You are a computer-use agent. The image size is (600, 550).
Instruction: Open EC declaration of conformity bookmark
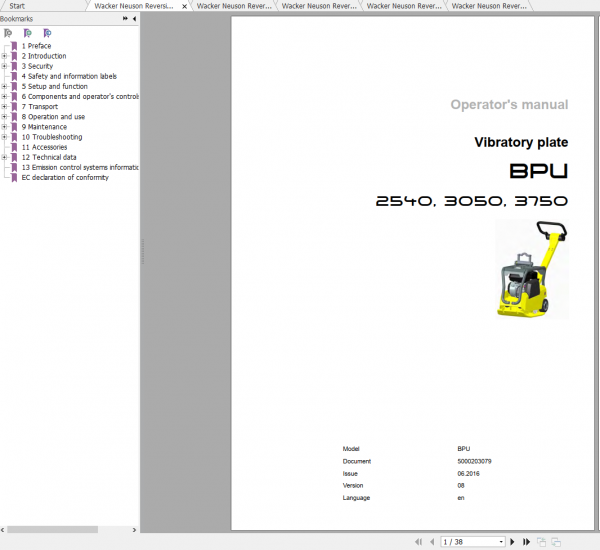pyautogui.click(x=65, y=178)
